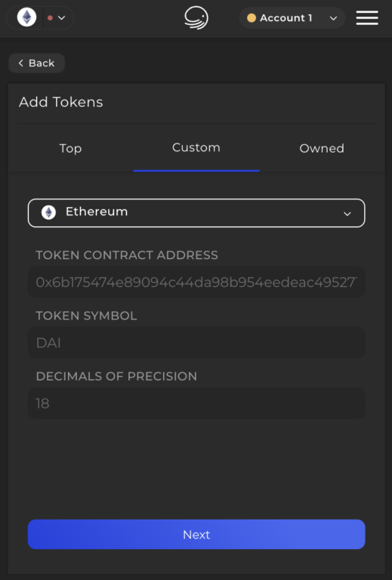392x580 pixels.
Task: Go back with the Back button
Action: pos(36,63)
